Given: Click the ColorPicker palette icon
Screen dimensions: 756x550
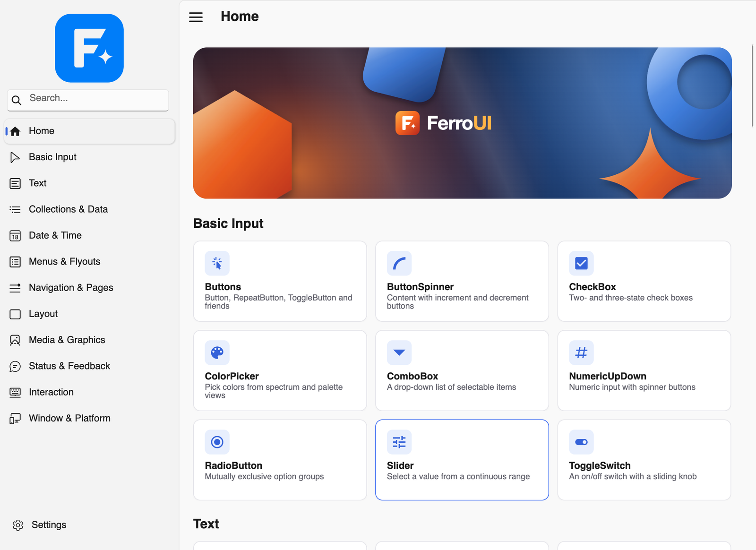Looking at the screenshot, I should click(x=217, y=352).
